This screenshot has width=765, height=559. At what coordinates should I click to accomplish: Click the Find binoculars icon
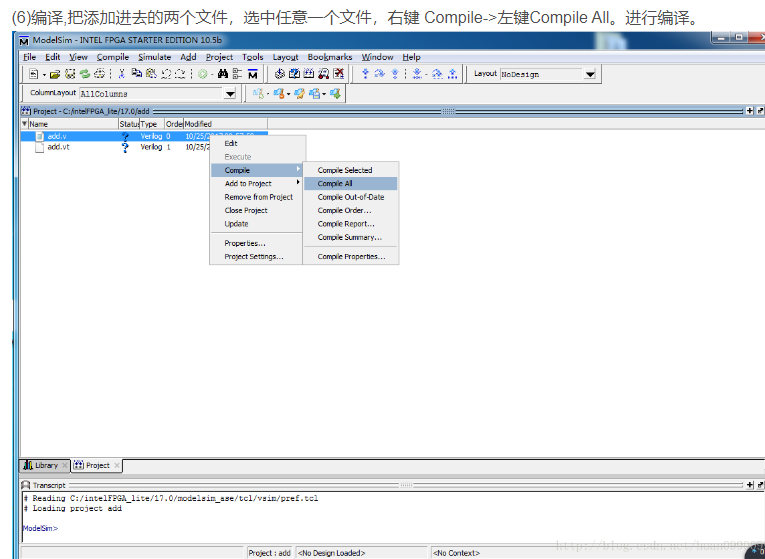pos(223,74)
